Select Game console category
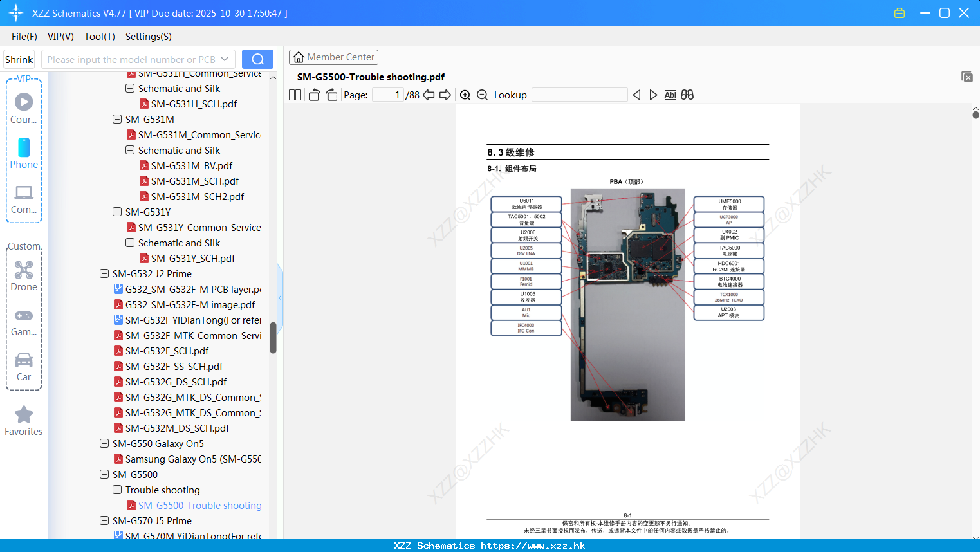Viewport: 980px width, 552px height. [24, 322]
